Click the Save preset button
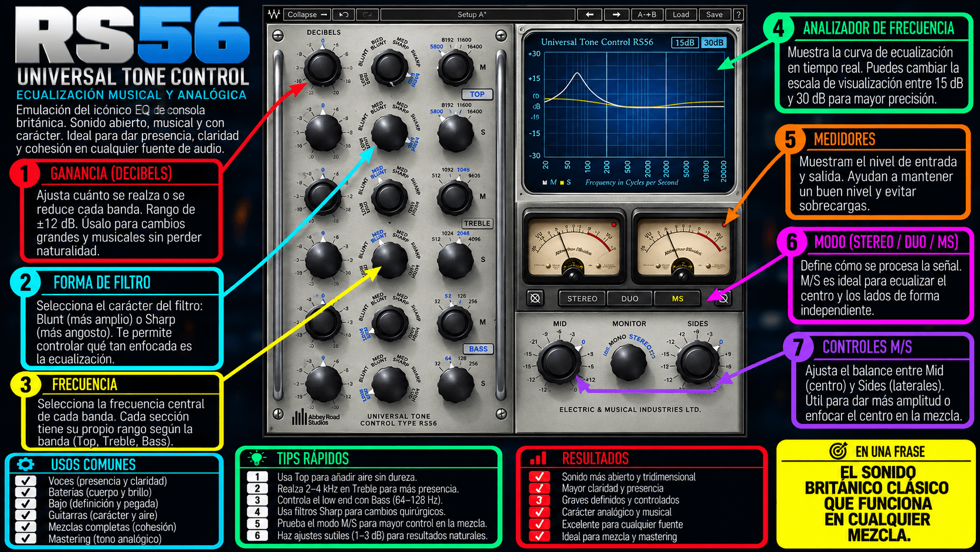 714,15
